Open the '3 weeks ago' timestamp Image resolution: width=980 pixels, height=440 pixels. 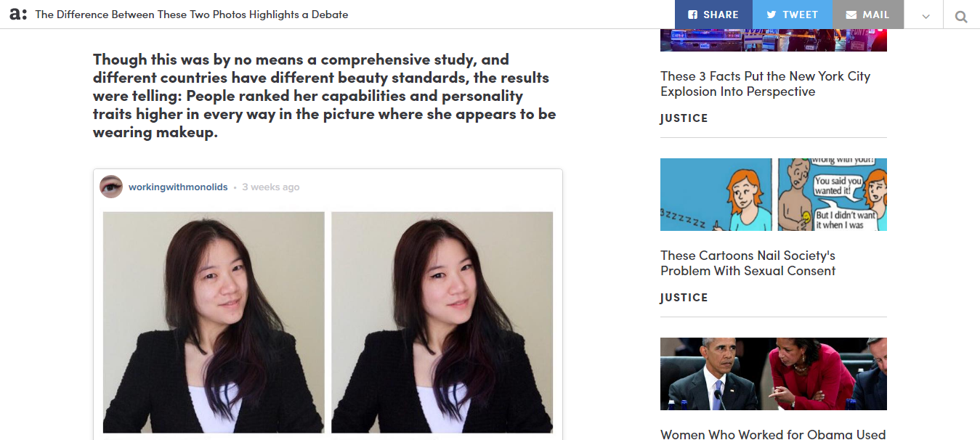pos(270,187)
